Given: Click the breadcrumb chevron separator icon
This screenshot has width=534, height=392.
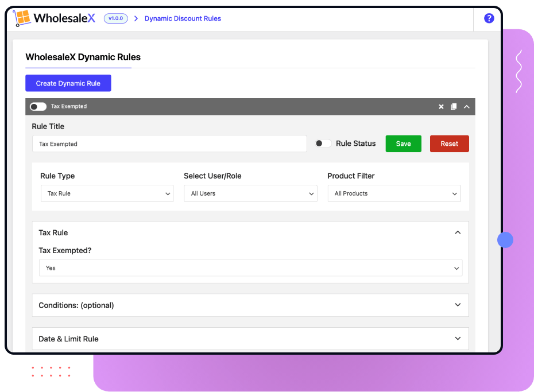Looking at the screenshot, I should [136, 18].
